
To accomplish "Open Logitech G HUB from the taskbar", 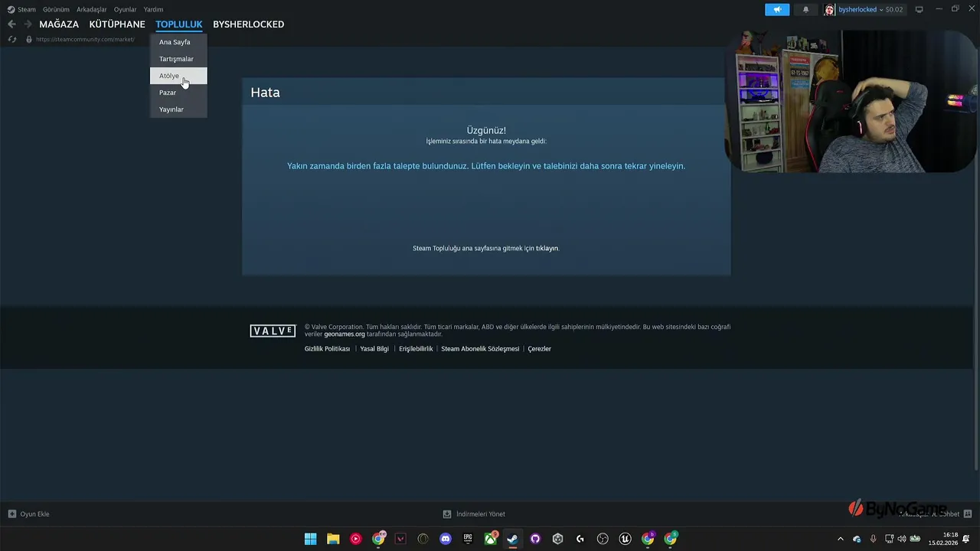I will tap(580, 539).
